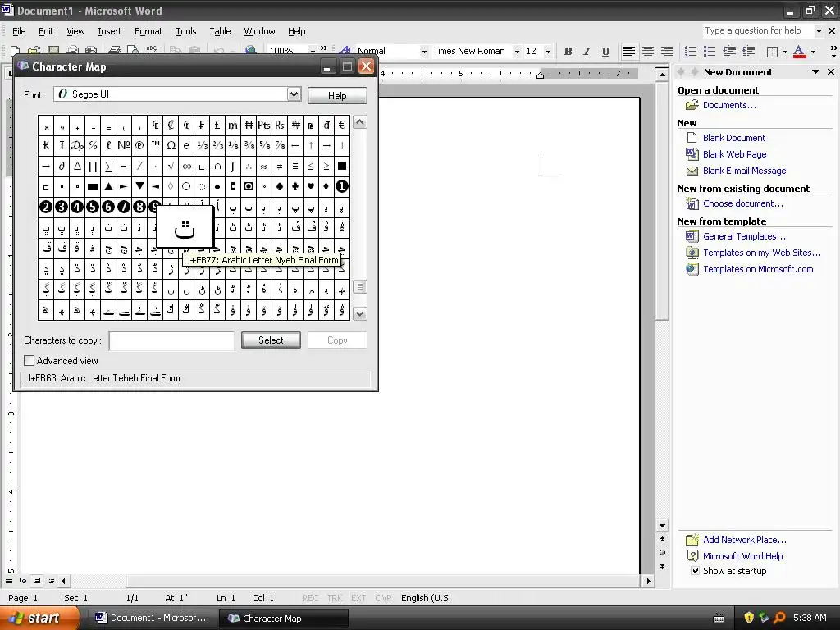
Task: Click the Save disk toolbar icon
Action: point(53,51)
